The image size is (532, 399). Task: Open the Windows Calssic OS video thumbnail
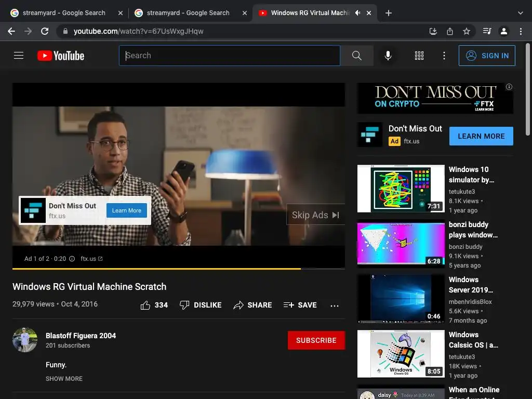[x=401, y=353]
